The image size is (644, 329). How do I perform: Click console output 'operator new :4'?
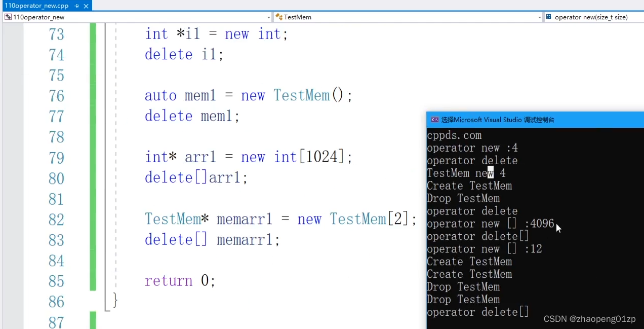pyautogui.click(x=472, y=148)
